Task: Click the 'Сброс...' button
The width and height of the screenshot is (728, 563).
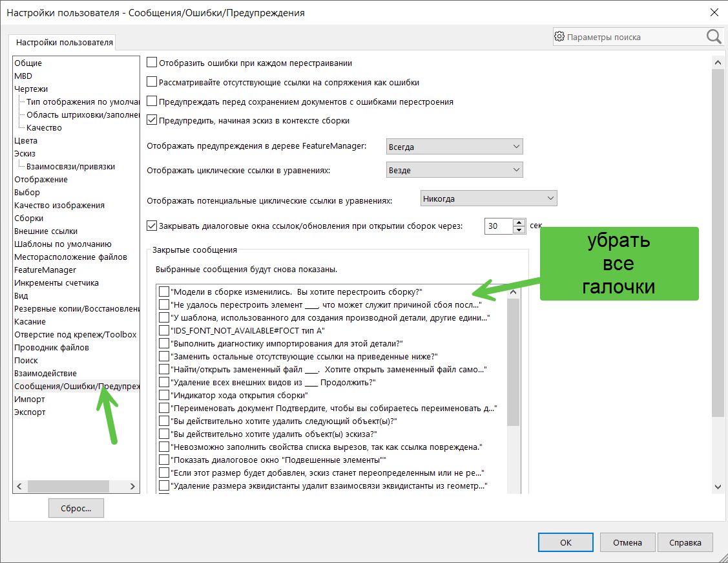Action: 76,508
